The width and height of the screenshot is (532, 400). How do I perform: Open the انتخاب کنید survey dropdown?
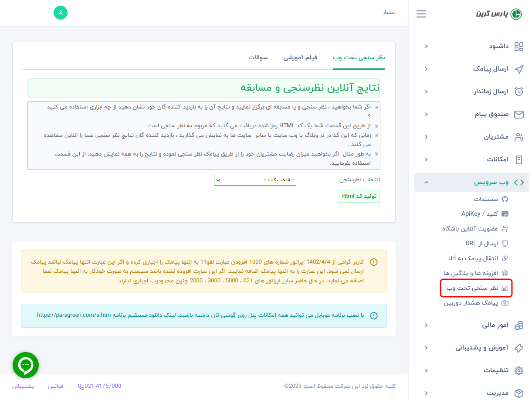point(255,180)
